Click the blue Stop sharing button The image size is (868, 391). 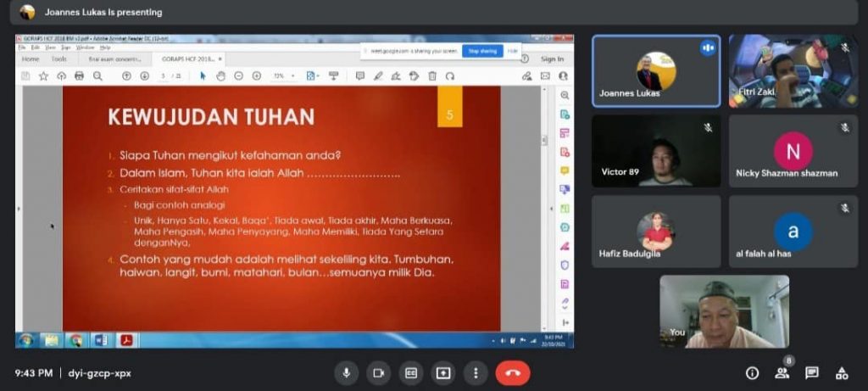tap(482, 51)
